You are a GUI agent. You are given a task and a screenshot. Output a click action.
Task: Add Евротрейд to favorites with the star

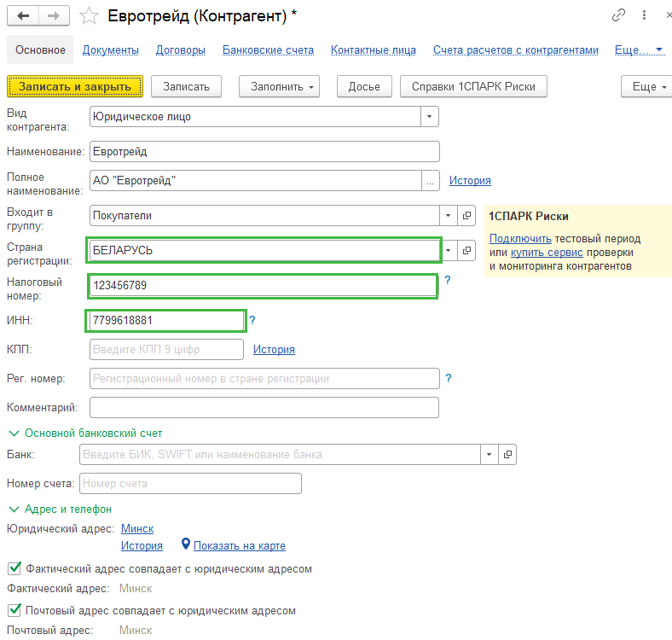tap(90, 16)
